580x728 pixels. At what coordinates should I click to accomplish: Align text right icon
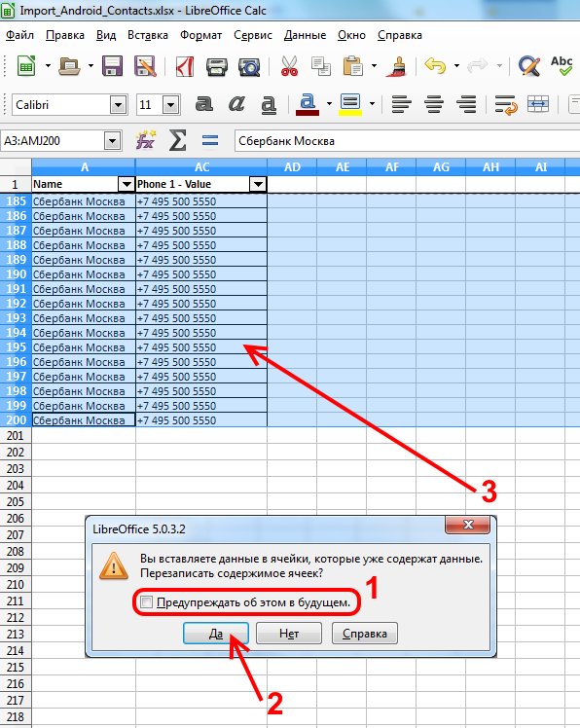point(467,104)
